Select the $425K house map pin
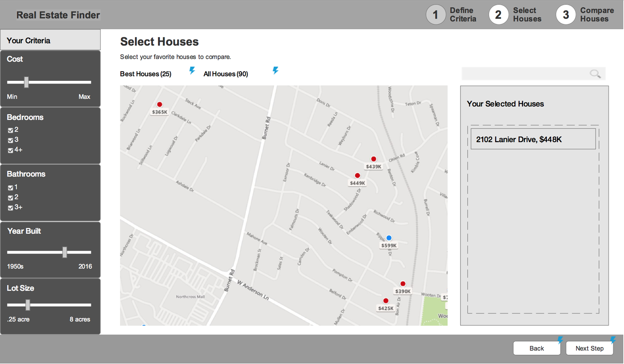The height and width of the screenshot is (364, 624). 386,301
